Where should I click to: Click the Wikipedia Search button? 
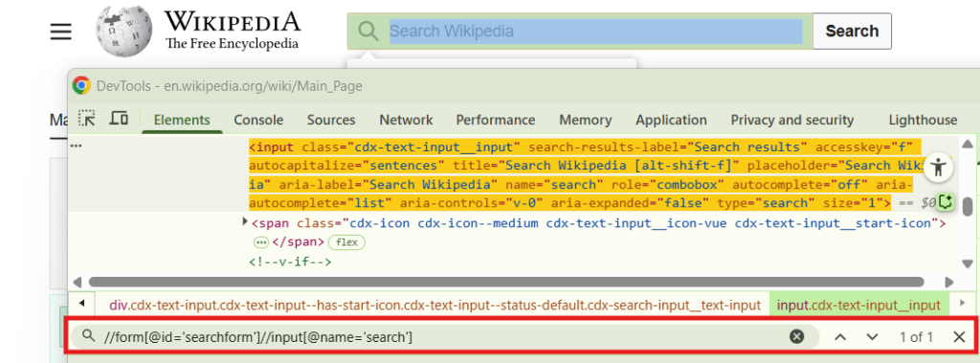point(852,31)
